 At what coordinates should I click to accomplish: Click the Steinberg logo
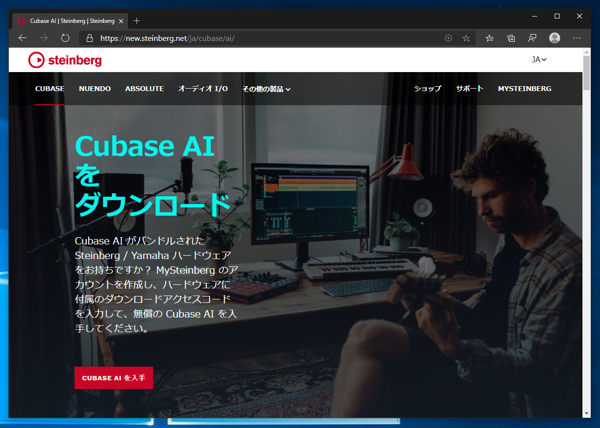tap(65, 60)
